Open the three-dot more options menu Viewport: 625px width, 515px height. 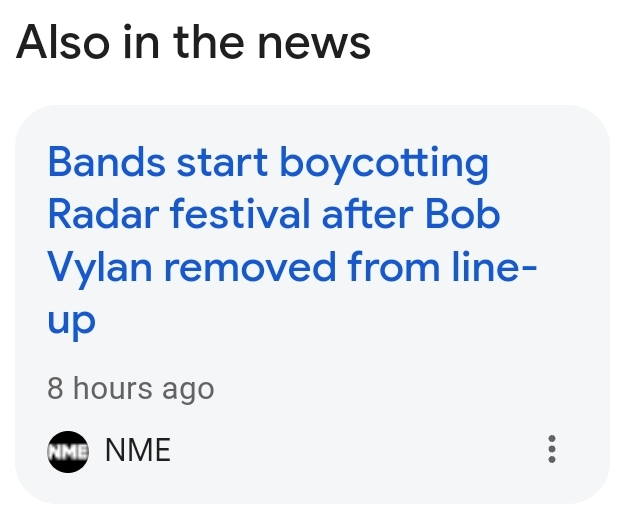pos(552,449)
